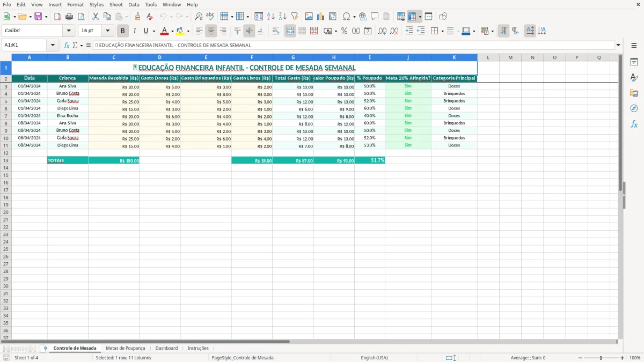
Task: Switch to the Instruções sheet tab
Action: pyautogui.click(x=198, y=348)
